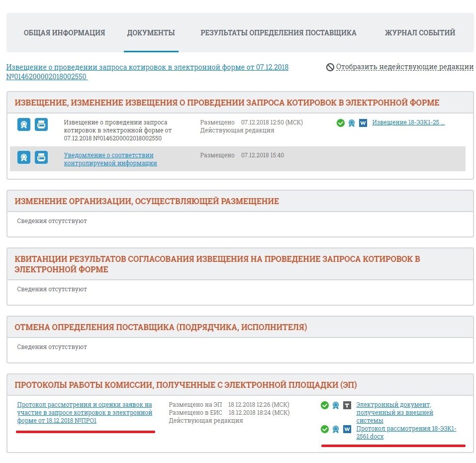View signature icon in Извещение row
This screenshot has height=463, width=476.
24,124
